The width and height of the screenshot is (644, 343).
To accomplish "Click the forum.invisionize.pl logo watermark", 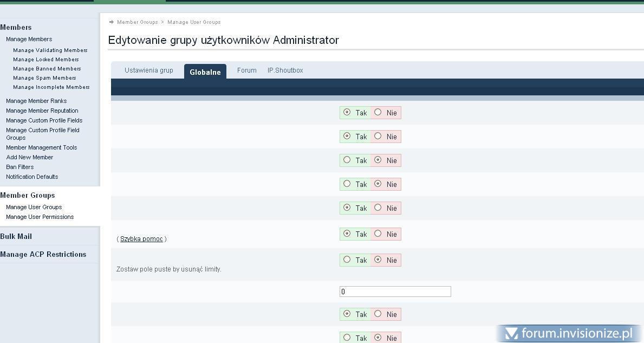I will point(569,333).
